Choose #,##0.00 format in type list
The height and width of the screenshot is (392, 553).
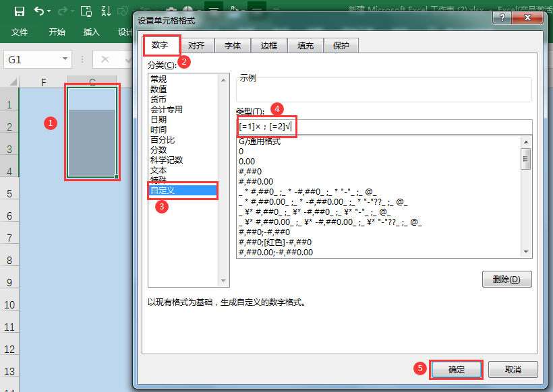[x=256, y=182]
